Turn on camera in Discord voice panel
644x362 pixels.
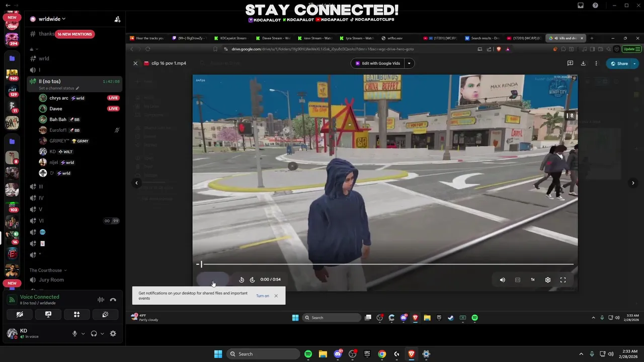[20, 314]
